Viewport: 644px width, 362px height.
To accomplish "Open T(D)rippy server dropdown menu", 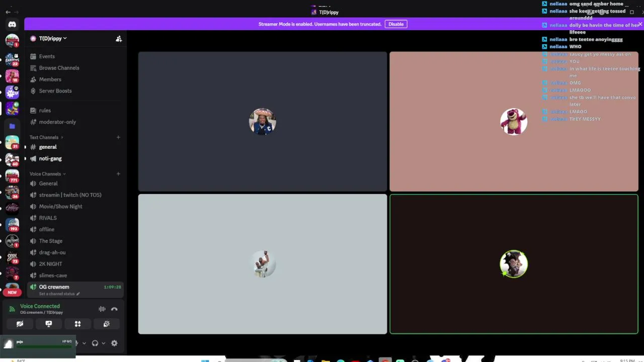I will 53,39.
